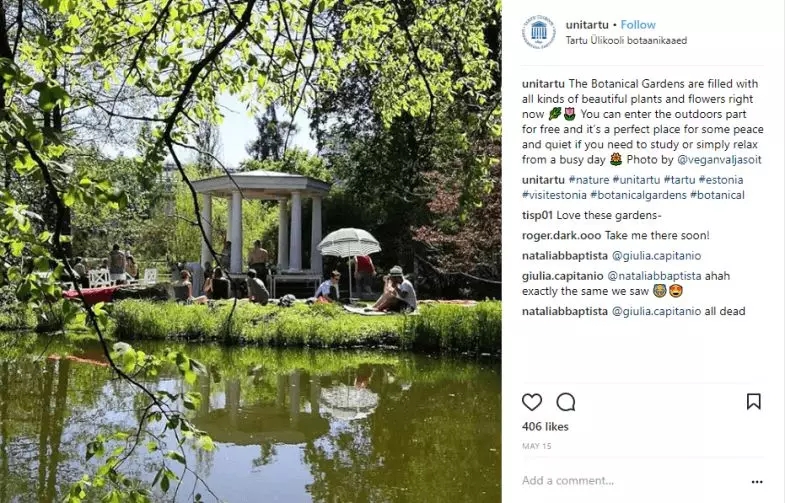The image size is (785, 503).
Task: Open the #botanicalgardens hashtag
Action: (638, 195)
